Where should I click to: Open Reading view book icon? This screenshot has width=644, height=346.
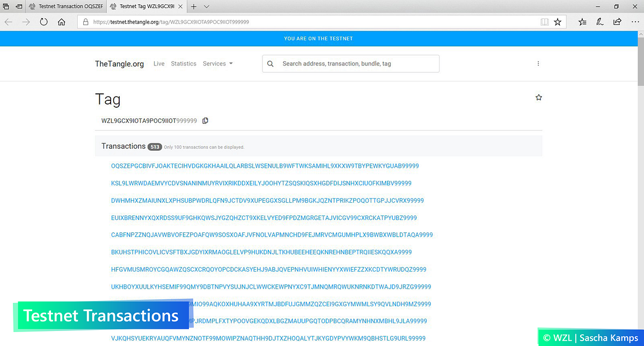[x=545, y=22]
